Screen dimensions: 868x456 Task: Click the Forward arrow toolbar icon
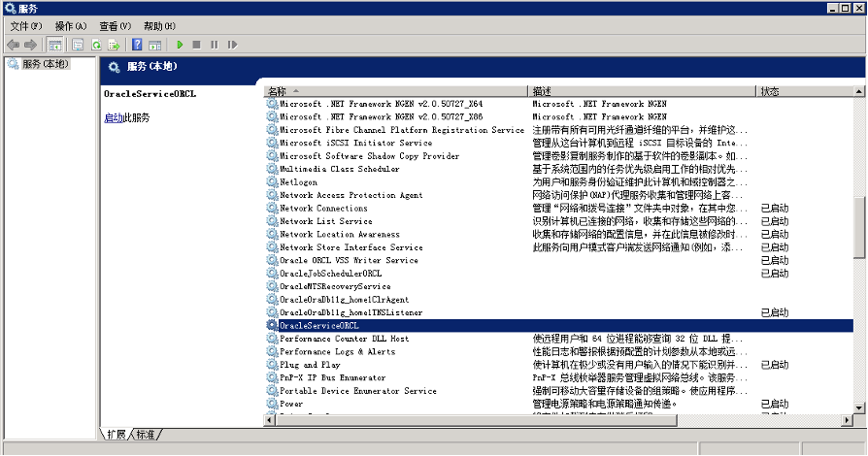click(x=30, y=45)
